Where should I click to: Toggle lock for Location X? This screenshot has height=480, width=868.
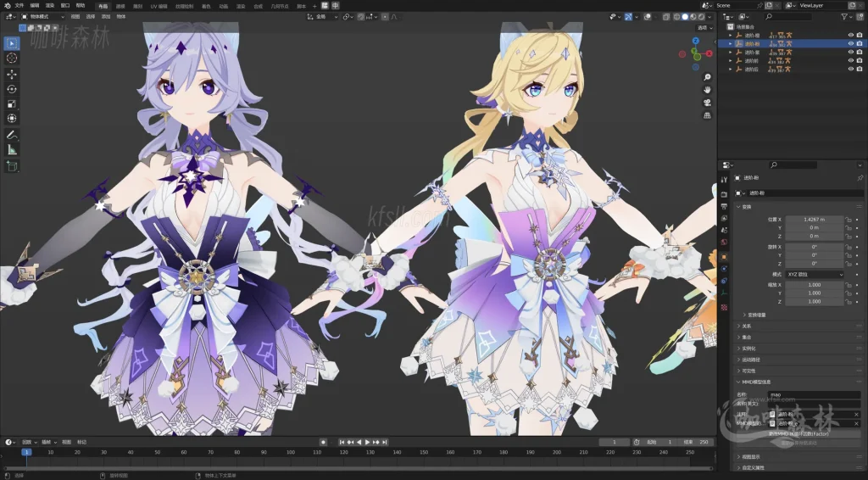[848, 220]
